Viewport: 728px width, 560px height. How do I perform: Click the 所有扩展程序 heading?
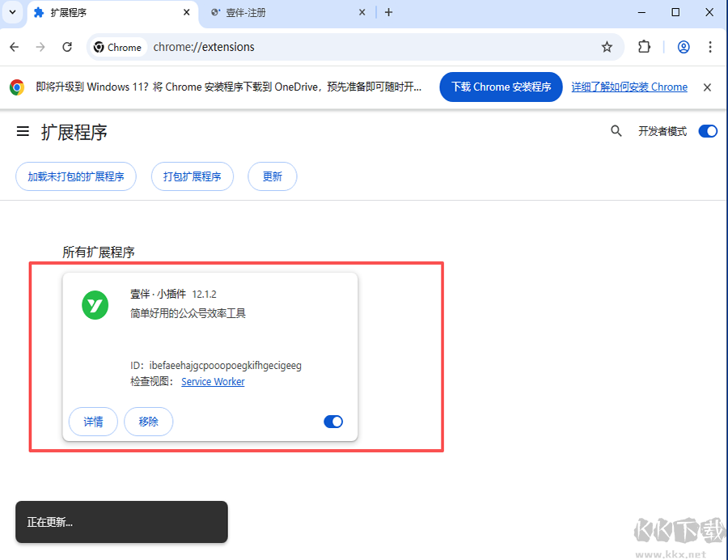click(x=99, y=252)
